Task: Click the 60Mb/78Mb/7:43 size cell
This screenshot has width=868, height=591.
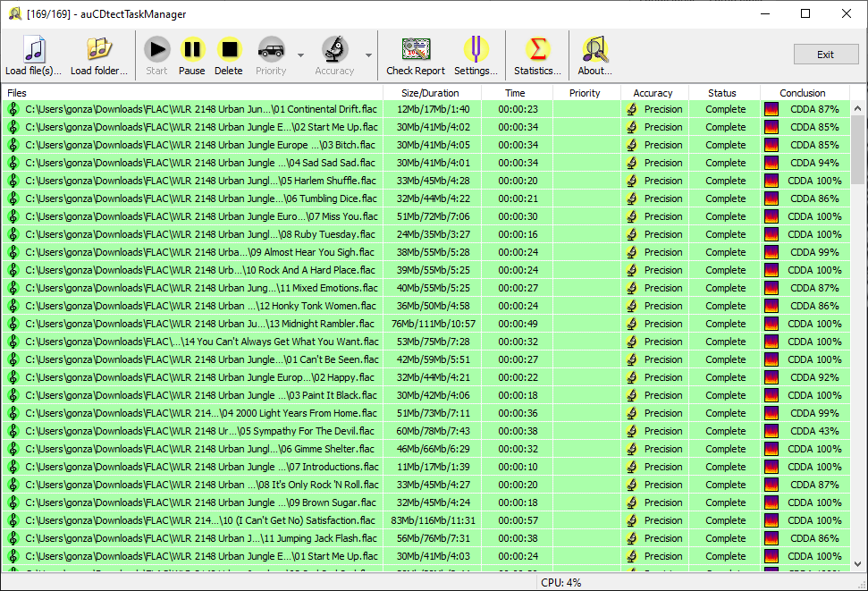Action: (x=434, y=431)
